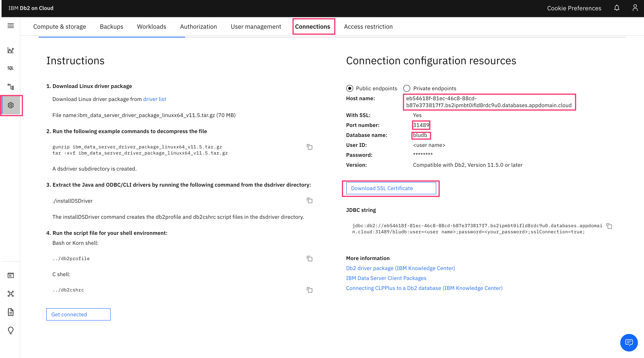Open the Administration gear sidebar icon
This screenshot has height=358, width=644.
[11, 105]
